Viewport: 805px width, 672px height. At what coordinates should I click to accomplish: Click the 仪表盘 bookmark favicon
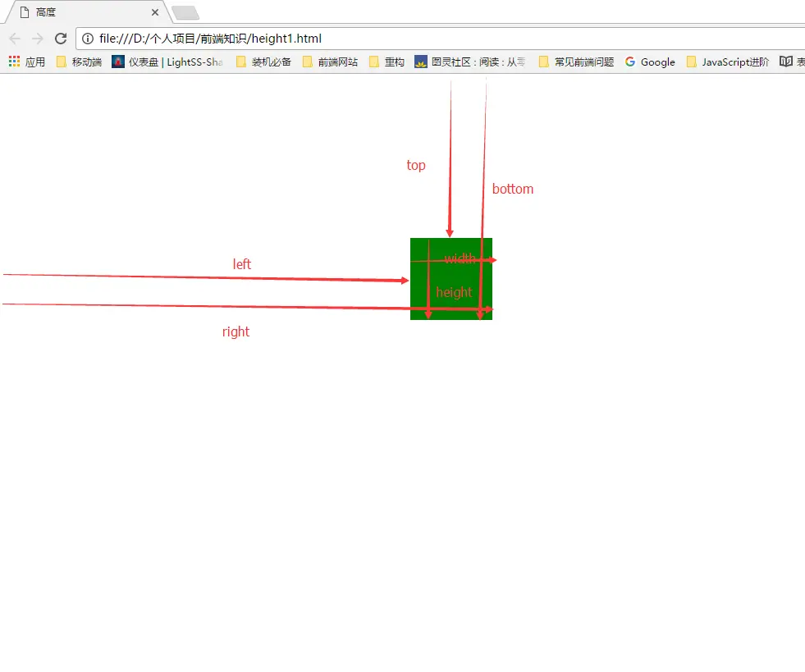click(x=118, y=62)
